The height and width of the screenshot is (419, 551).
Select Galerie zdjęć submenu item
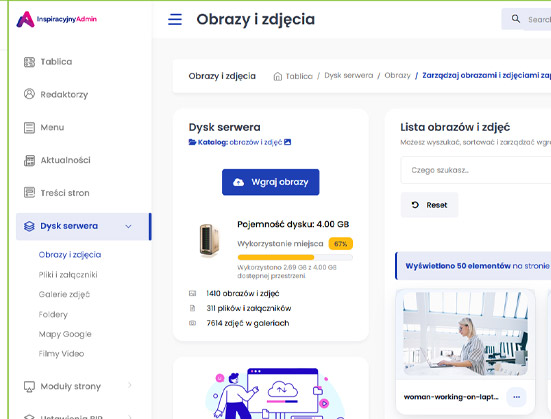pyautogui.click(x=64, y=294)
